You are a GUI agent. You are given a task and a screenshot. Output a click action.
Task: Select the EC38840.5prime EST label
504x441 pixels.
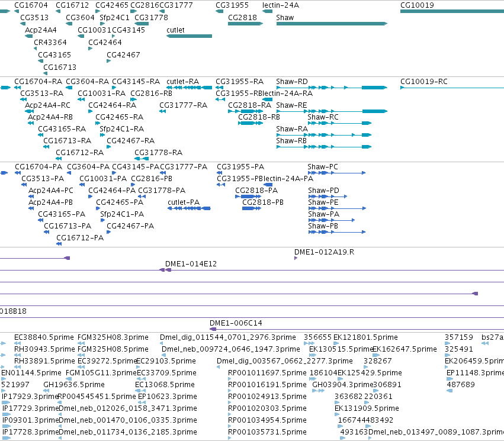[44, 337]
